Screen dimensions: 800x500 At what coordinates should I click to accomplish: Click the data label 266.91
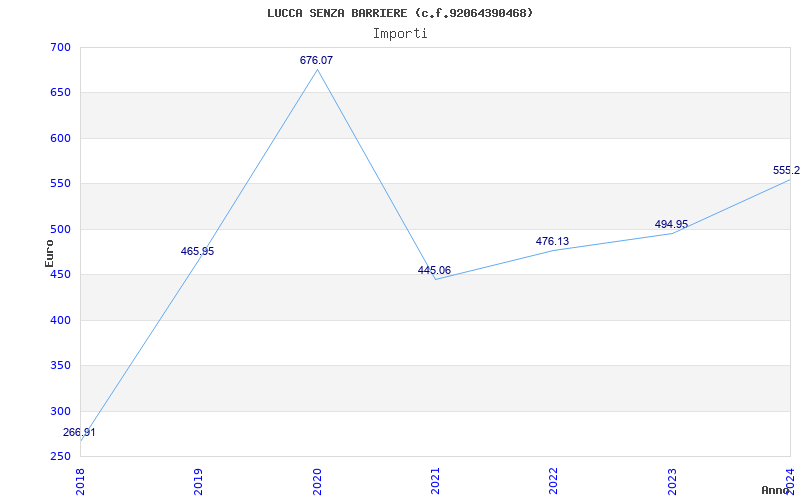tap(79, 433)
